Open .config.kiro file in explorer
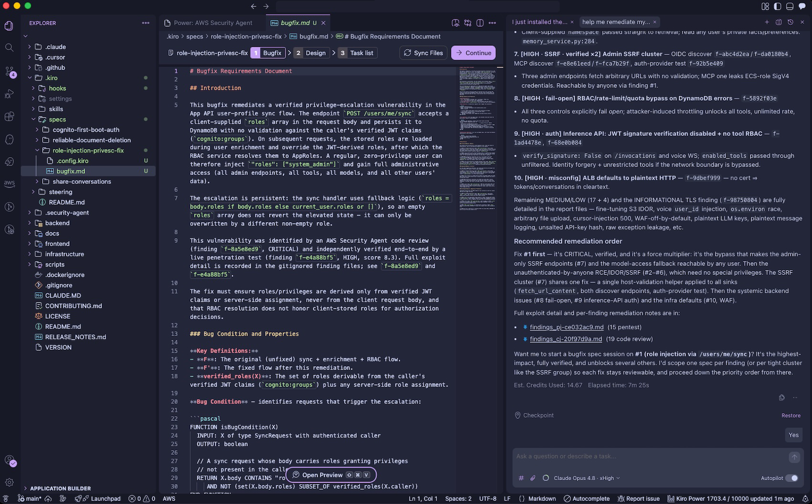 [x=87, y=161]
